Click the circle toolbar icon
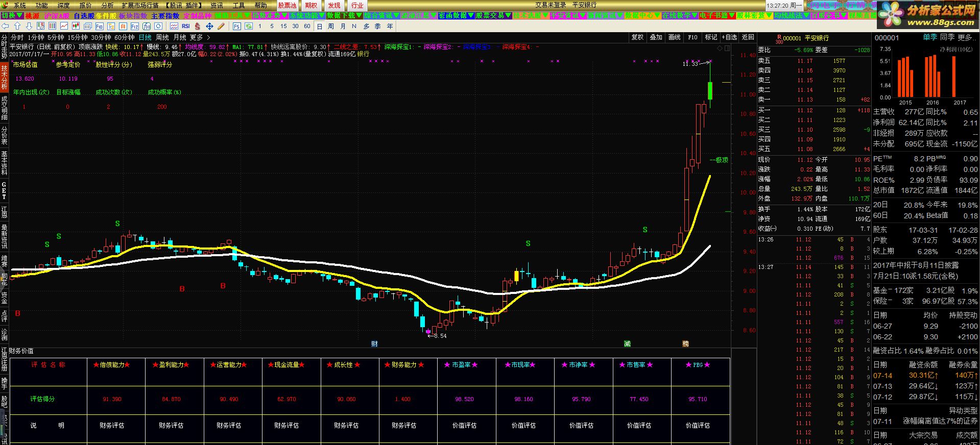 [158, 26]
